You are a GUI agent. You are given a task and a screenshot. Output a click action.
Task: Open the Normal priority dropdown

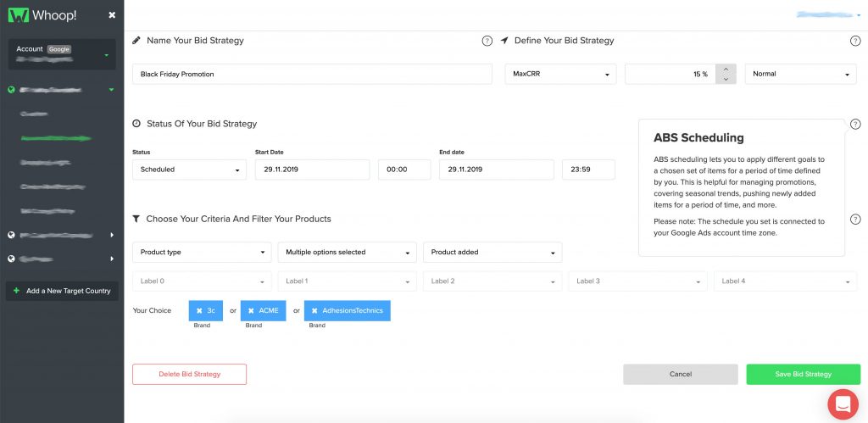point(800,75)
